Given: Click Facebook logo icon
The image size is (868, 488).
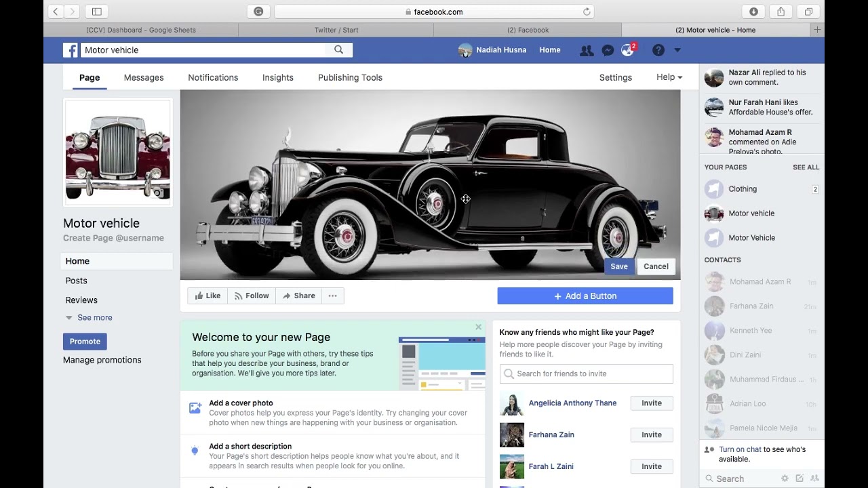Looking at the screenshot, I should (71, 50).
